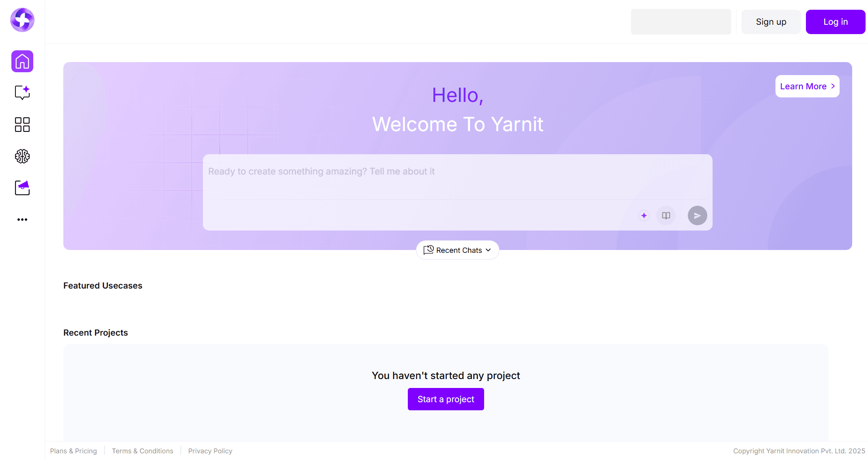Click the gray placeholder box beside Sign up
The height and width of the screenshot is (459, 868).
(x=681, y=22)
